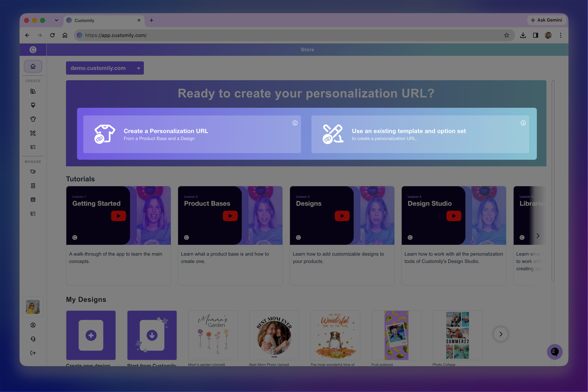
Task: Play the Designs lesson 3 video
Action: (x=342, y=216)
